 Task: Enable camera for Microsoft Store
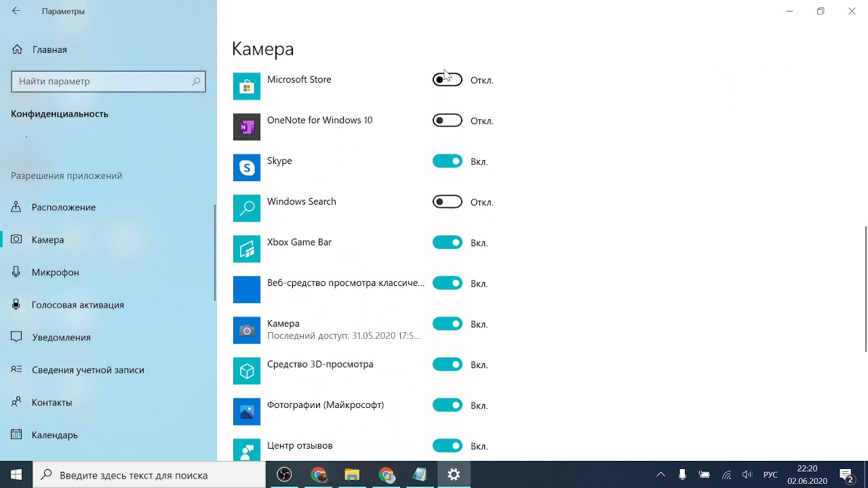pyautogui.click(x=448, y=80)
